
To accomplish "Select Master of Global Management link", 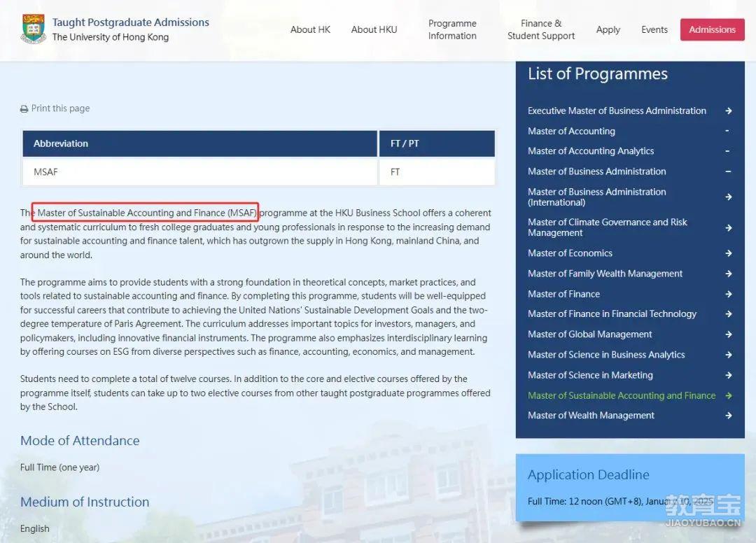I will [x=589, y=334].
